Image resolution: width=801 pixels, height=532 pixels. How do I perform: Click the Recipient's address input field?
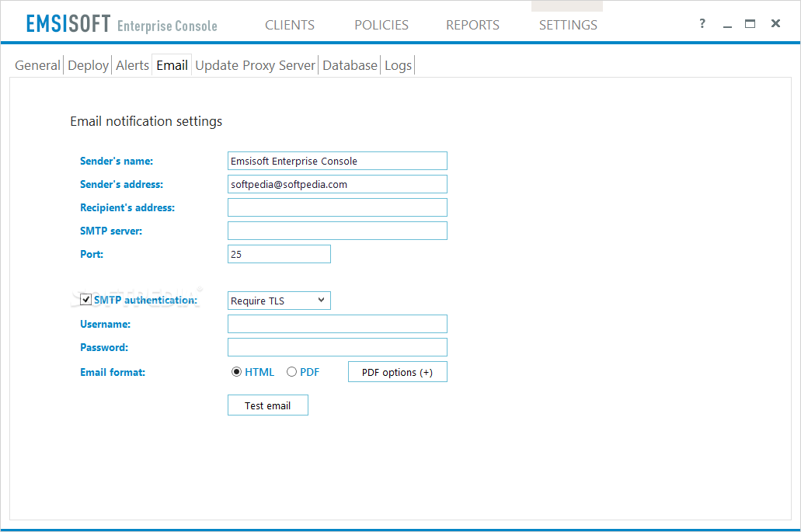pos(337,207)
